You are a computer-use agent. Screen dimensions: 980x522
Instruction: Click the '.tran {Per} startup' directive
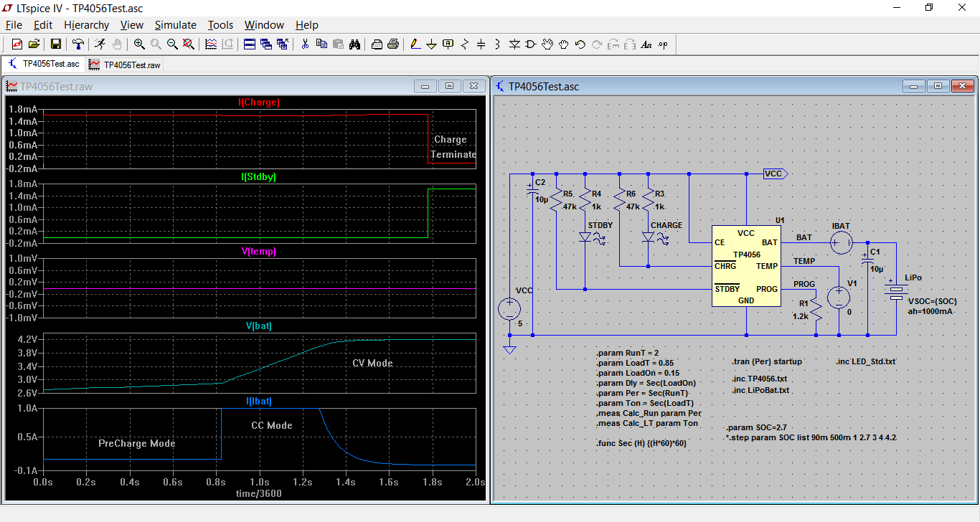pos(767,361)
